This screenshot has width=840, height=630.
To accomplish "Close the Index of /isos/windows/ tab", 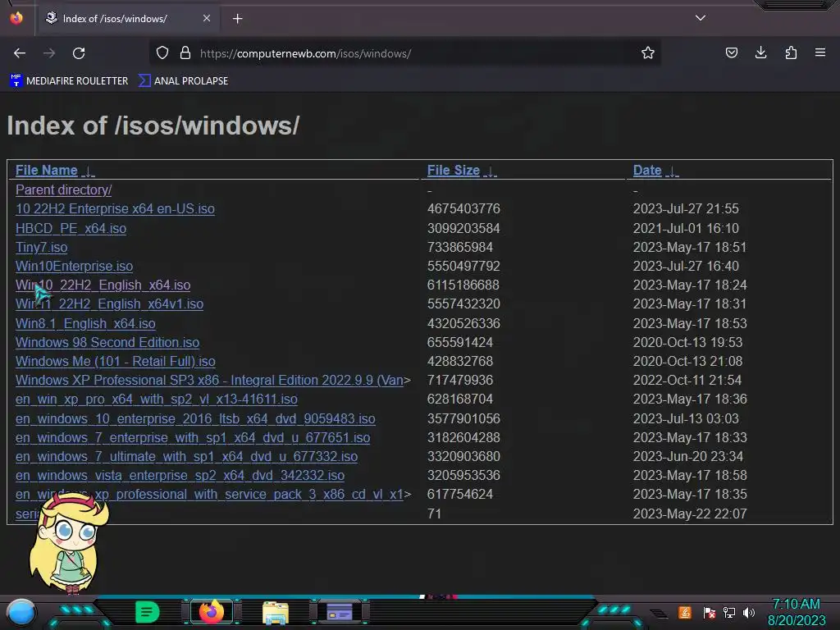I will coord(207,18).
